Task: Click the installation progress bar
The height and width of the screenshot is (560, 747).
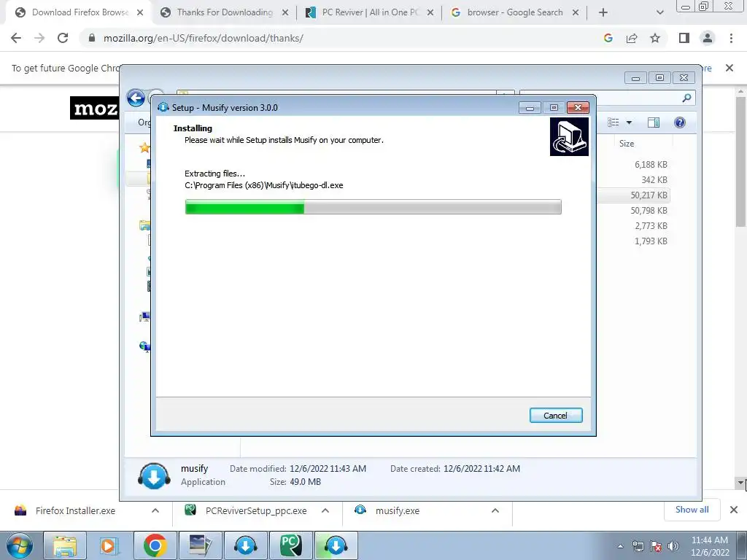Action: [x=373, y=207]
